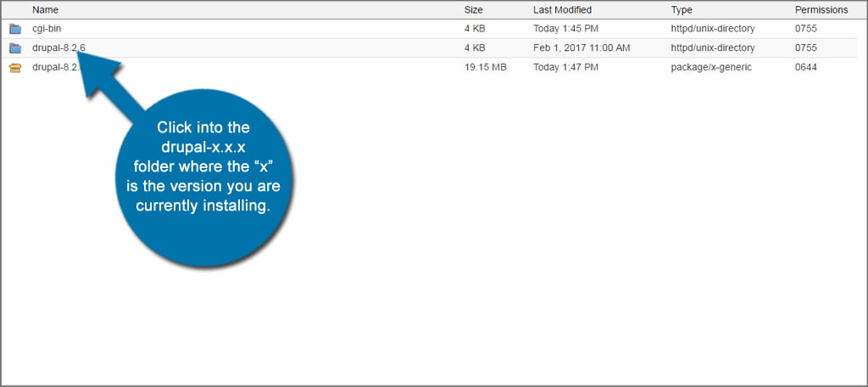Sort files by Name column header
Image resolution: width=868 pixels, height=387 pixels.
[x=45, y=10]
